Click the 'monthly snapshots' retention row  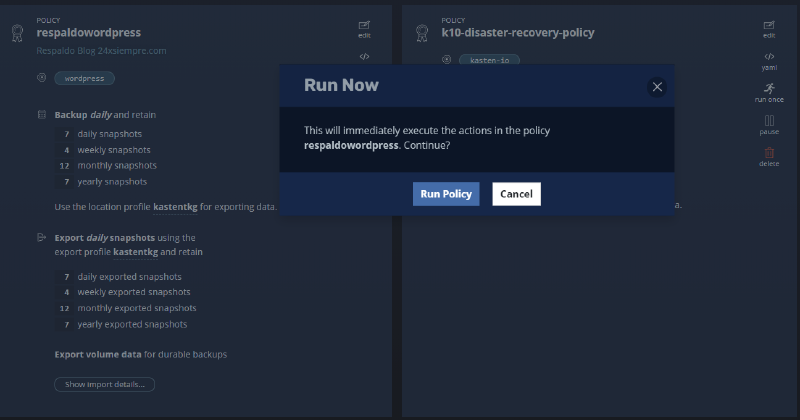[106, 165]
